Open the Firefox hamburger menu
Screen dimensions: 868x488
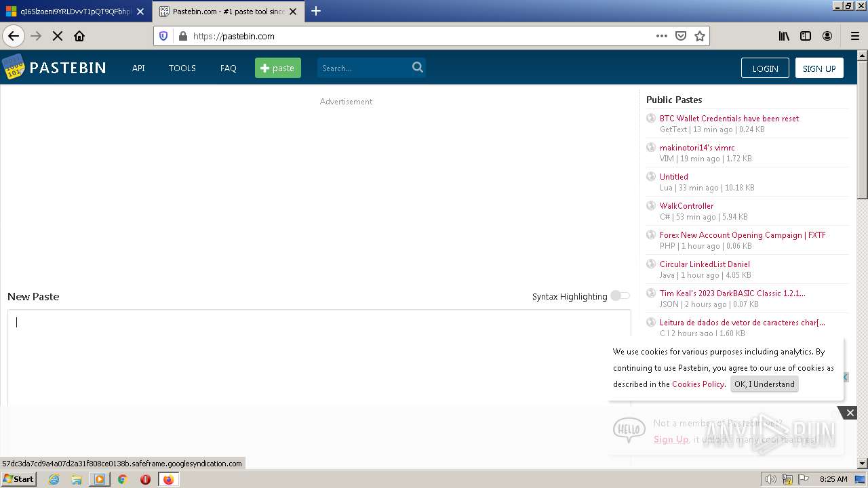pos(854,36)
